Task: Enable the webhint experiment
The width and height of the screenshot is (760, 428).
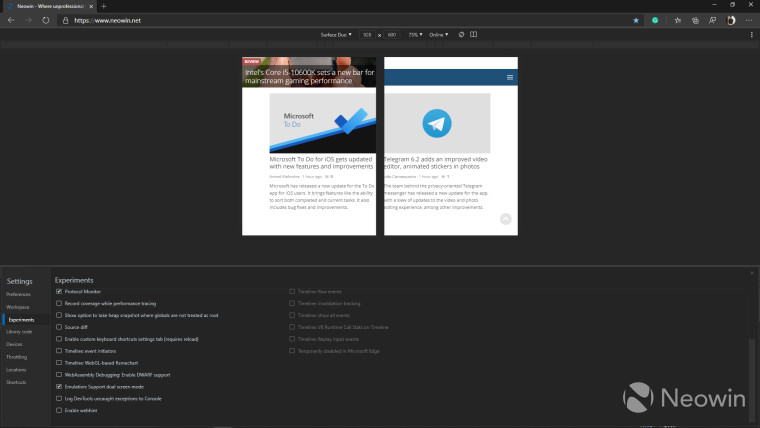Action: pyautogui.click(x=59, y=410)
